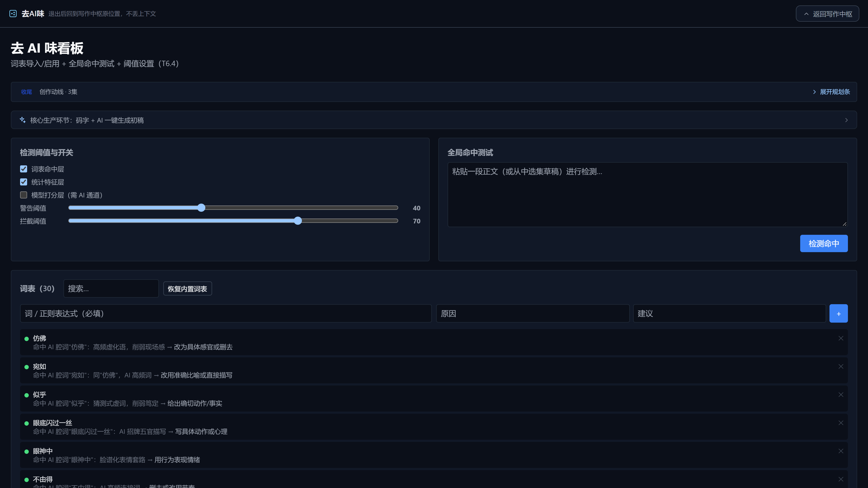
Task: Click the 检测命中 button
Action: (824, 243)
